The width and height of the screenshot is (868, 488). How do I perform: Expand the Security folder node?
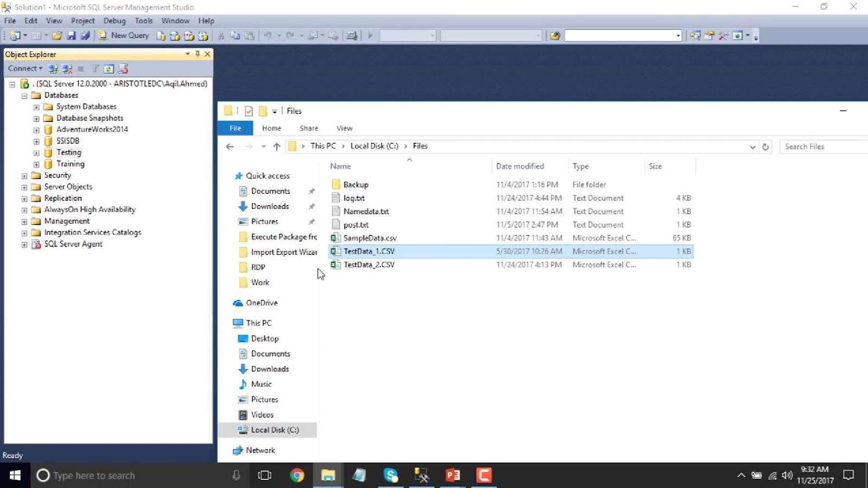(x=24, y=176)
